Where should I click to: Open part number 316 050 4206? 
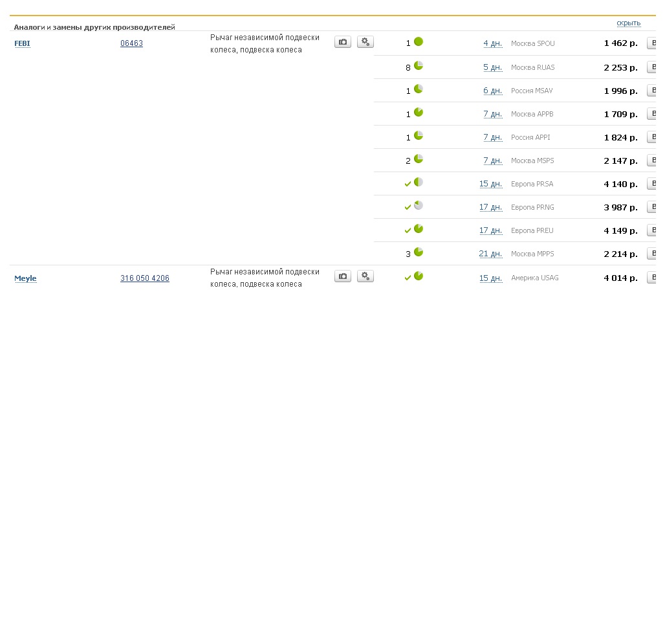145,278
